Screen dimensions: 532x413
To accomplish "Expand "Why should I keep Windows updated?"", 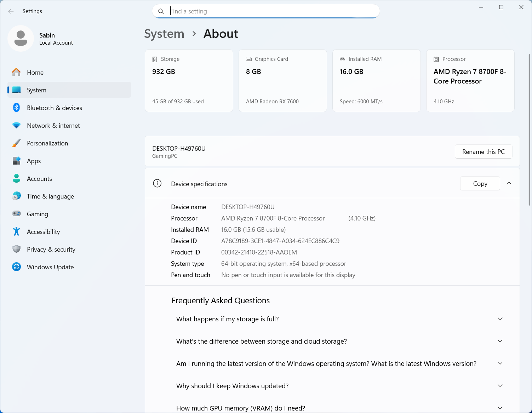I will [x=500, y=386].
